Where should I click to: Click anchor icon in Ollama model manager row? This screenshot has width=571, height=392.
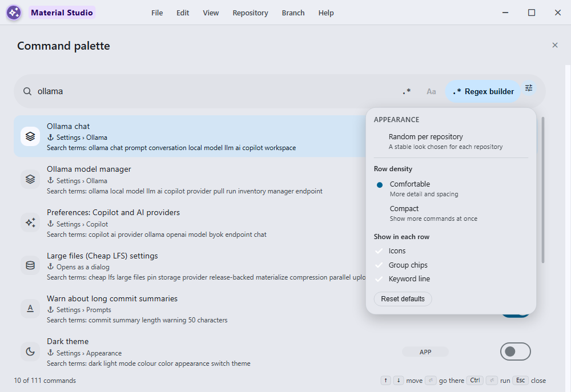pos(50,180)
